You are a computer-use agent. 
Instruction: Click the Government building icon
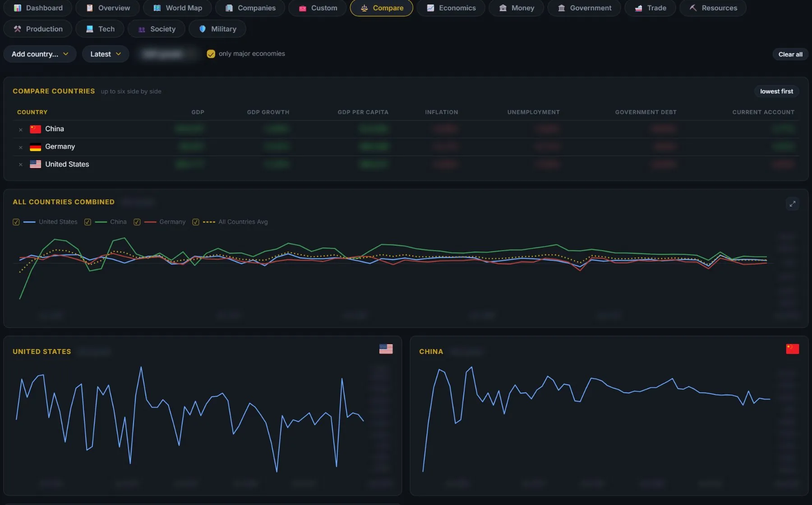coord(562,8)
